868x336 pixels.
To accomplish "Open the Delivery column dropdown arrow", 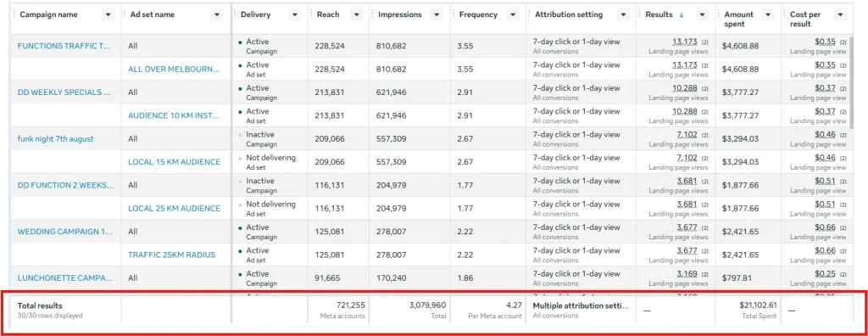I will pyautogui.click(x=295, y=15).
